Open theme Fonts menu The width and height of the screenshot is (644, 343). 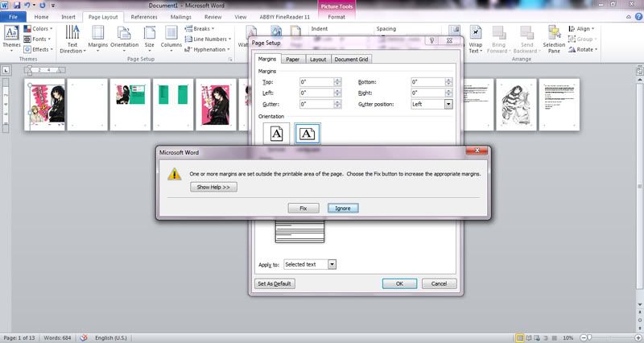tap(37, 39)
